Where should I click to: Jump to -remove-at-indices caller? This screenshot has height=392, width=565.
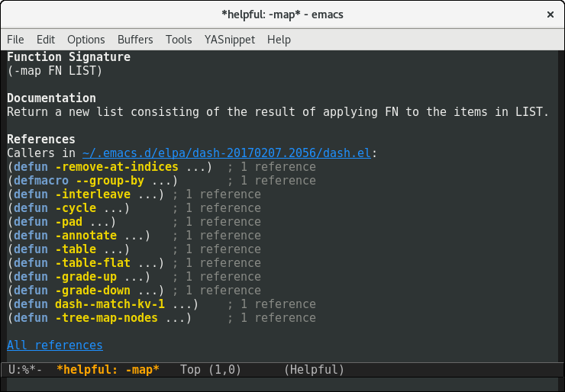[116, 167]
